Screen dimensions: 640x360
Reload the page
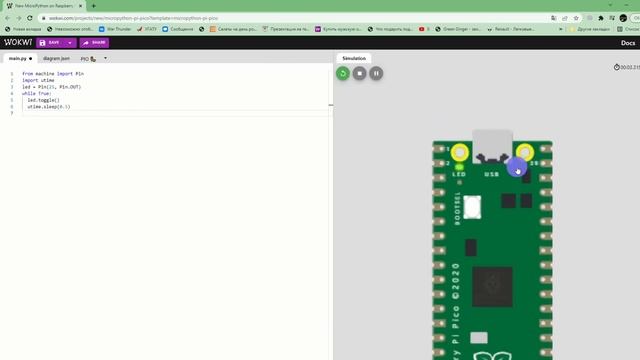click(x=30, y=18)
